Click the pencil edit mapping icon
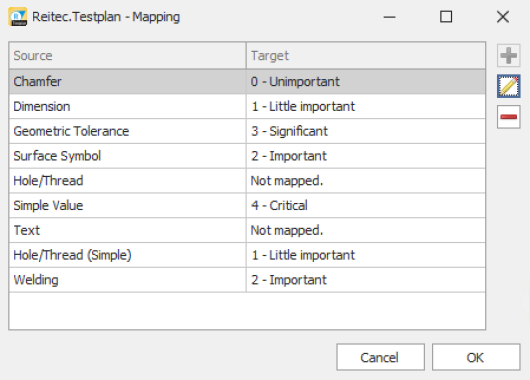 tap(508, 86)
